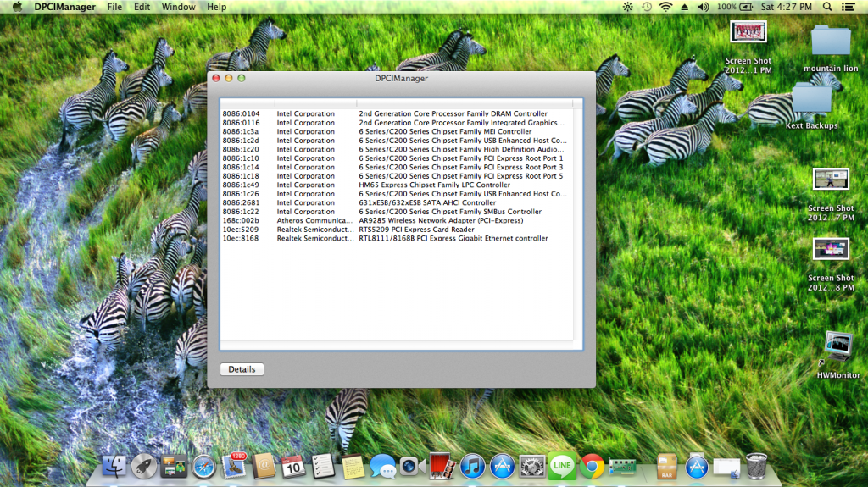Image resolution: width=868 pixels, height=487 pixels.
Task: Click DPCIManager PCI card dock icon
Action: click(622, 467)
